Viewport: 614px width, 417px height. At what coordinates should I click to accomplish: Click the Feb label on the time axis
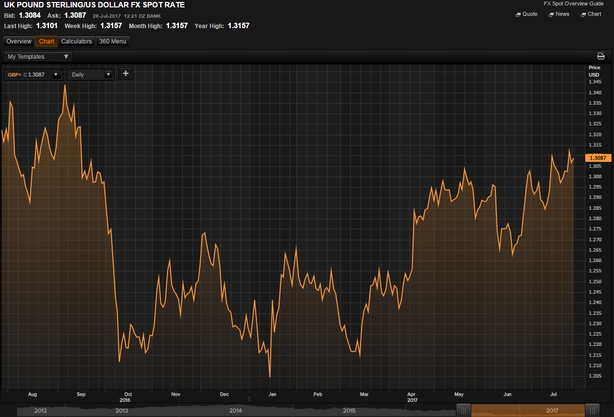[x=318, y=394]
